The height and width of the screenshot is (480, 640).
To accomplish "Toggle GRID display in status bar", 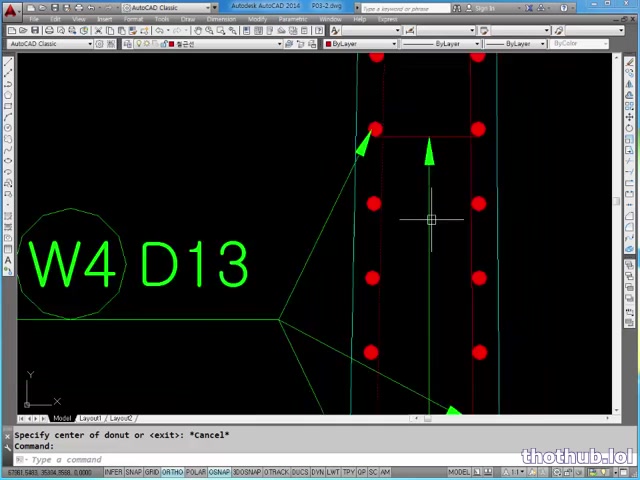I will (152, 472).
